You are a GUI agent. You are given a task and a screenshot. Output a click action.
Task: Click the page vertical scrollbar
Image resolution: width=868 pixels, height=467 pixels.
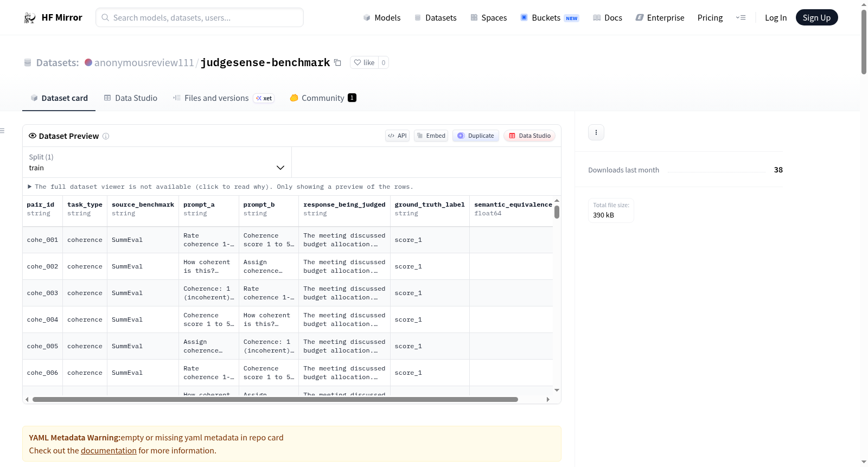pos(864,42)
